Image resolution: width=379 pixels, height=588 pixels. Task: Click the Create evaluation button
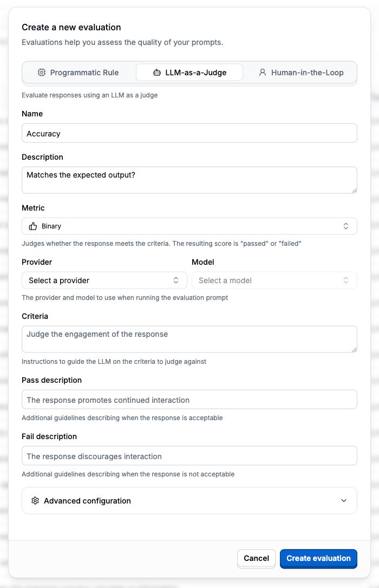(x=318, y=558)
